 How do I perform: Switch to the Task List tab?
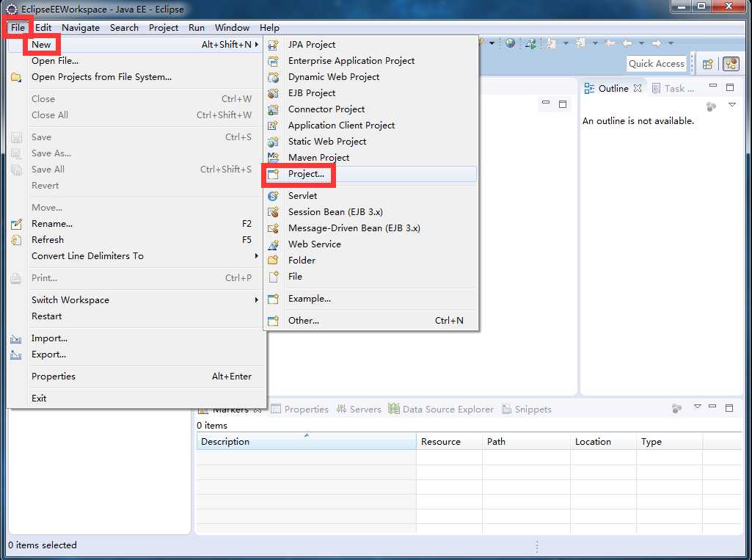(x=673, y=88)
